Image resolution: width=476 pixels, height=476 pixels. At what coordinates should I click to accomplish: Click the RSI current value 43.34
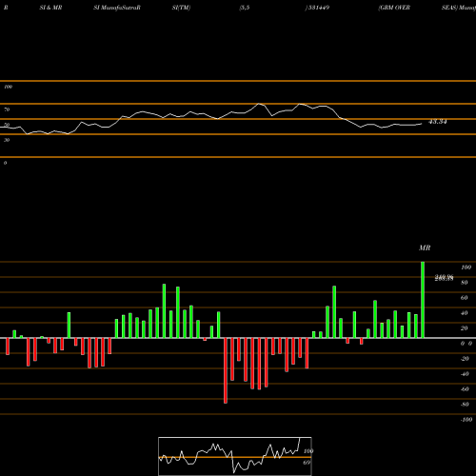point(438,122)
